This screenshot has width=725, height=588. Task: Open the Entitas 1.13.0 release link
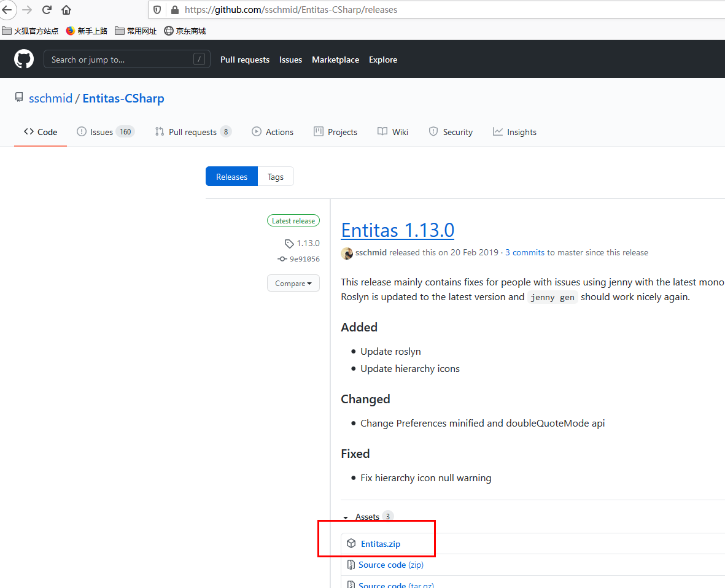(x=397, y=230)
